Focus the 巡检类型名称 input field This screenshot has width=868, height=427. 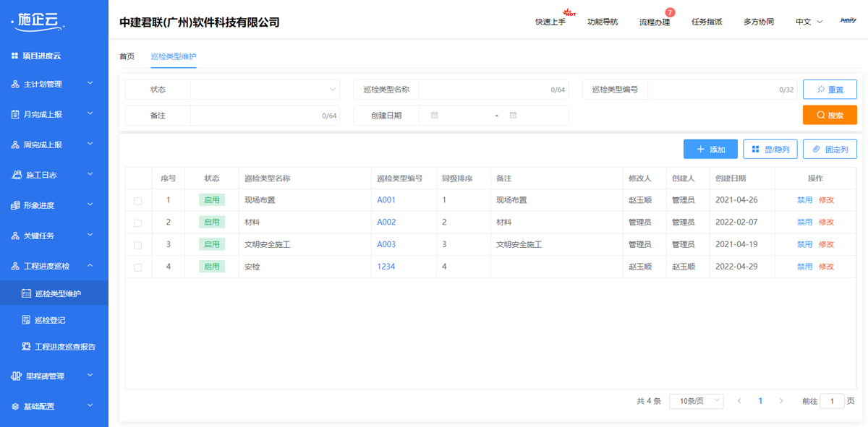(x=494, y=90)
